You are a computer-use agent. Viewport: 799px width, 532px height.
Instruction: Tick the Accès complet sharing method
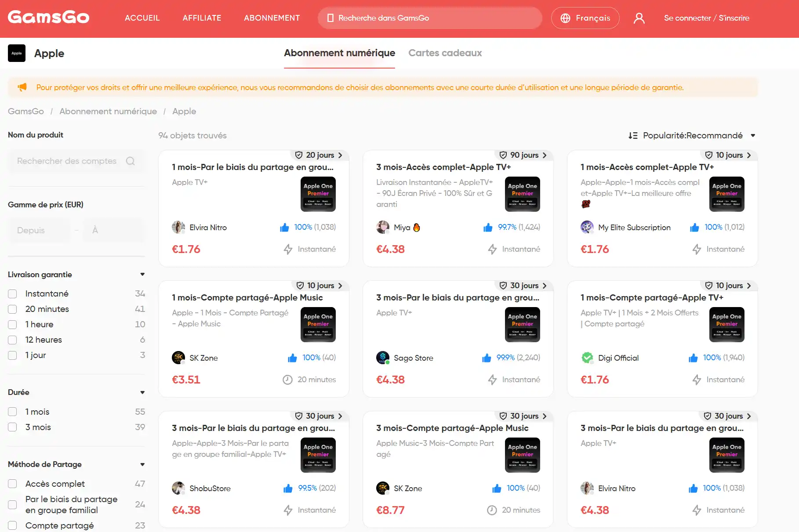point(12,484)
